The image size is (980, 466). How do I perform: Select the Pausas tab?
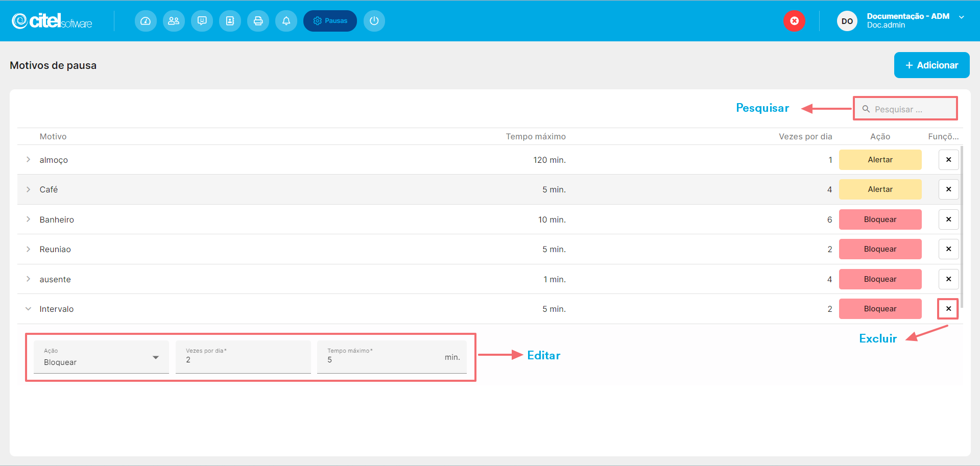330,21
